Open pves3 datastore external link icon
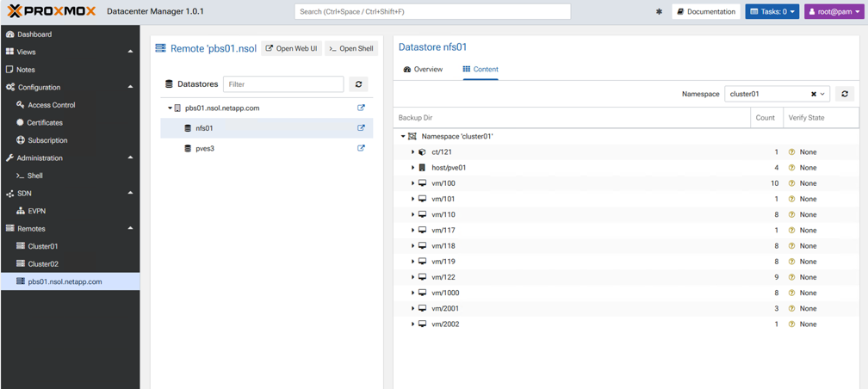This screenshot has height=389, width=868. tap(361, 149)
